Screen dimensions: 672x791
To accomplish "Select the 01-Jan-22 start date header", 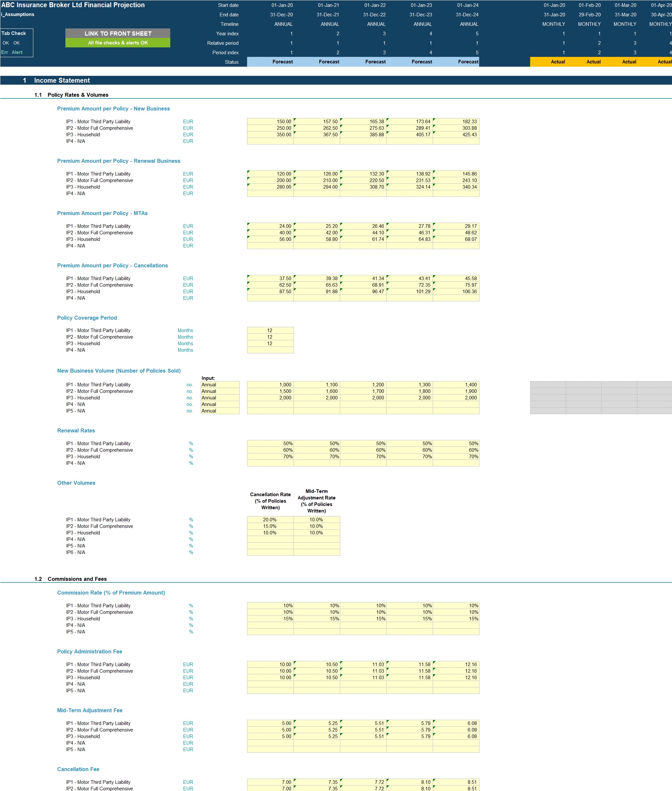I will click(x=375, y=5).
